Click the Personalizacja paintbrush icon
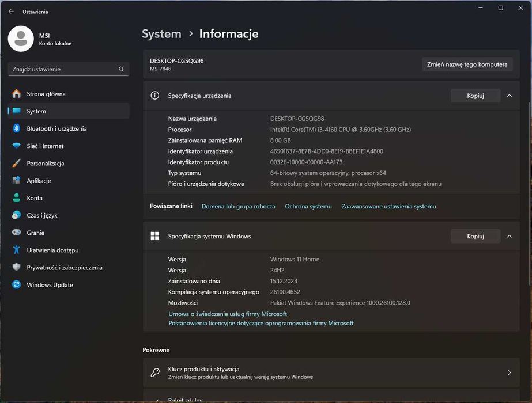The height and width of the screenshot is (403, 532). pyautogui.click(x=16, y=163)
